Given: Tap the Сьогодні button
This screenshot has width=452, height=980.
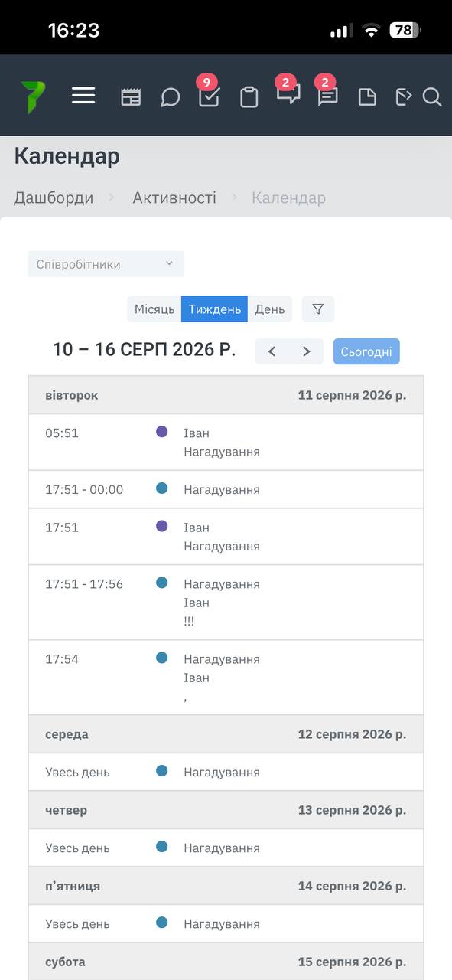Looking at the screenshot, I should pos(366,351).
